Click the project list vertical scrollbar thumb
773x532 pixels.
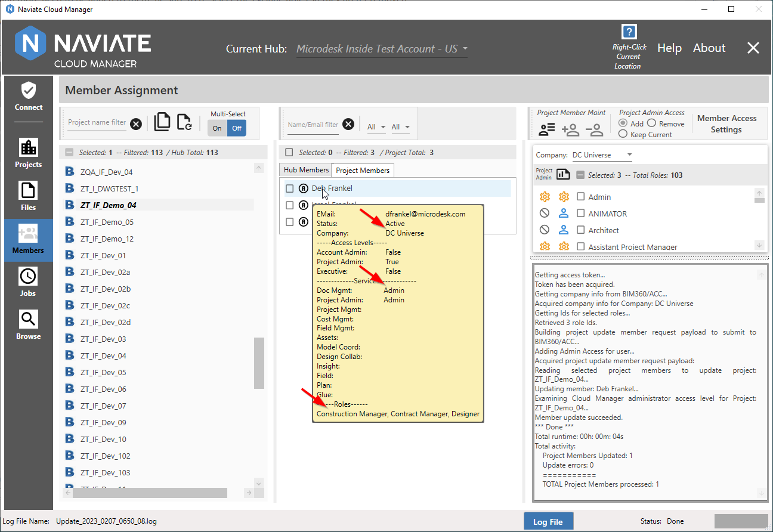pyautogui.click(x=259, y=363)
